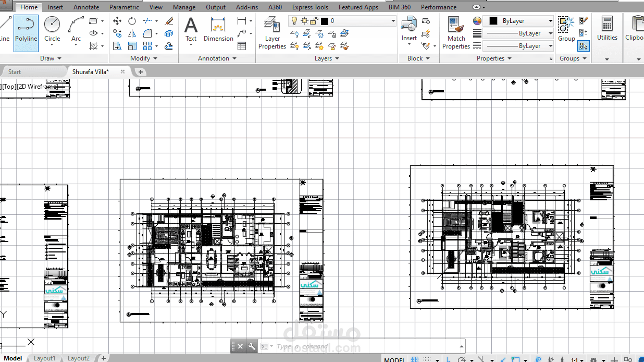The width and height of the screenshot is (644, 362).
Task: Select the Mirror tool in Modify panel
Action: 132,33
